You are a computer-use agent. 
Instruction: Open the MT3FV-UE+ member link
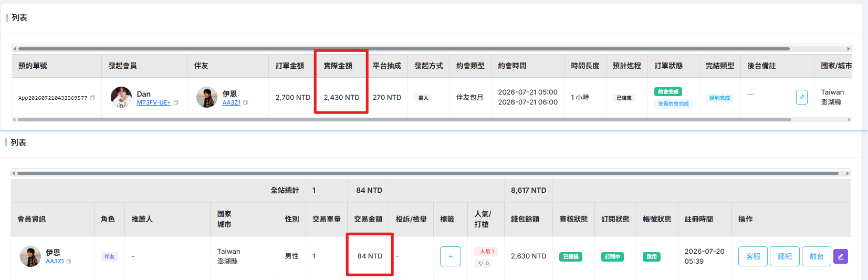153,102
